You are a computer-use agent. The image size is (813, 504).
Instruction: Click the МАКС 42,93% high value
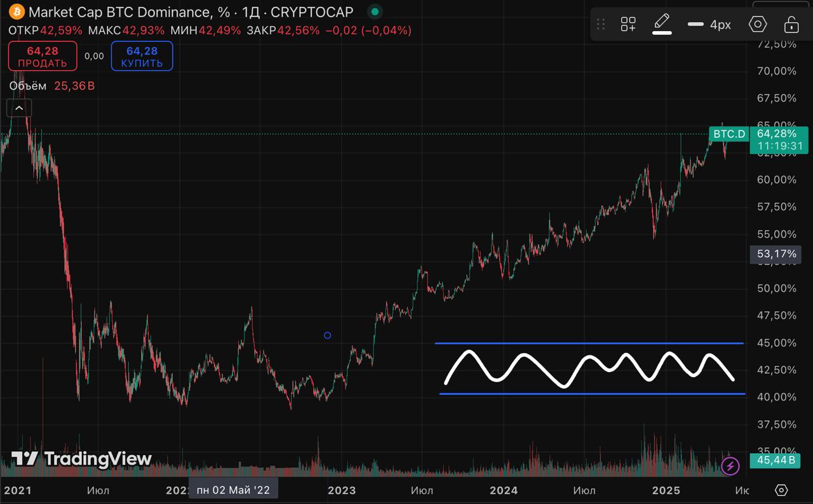pos(126,30)
